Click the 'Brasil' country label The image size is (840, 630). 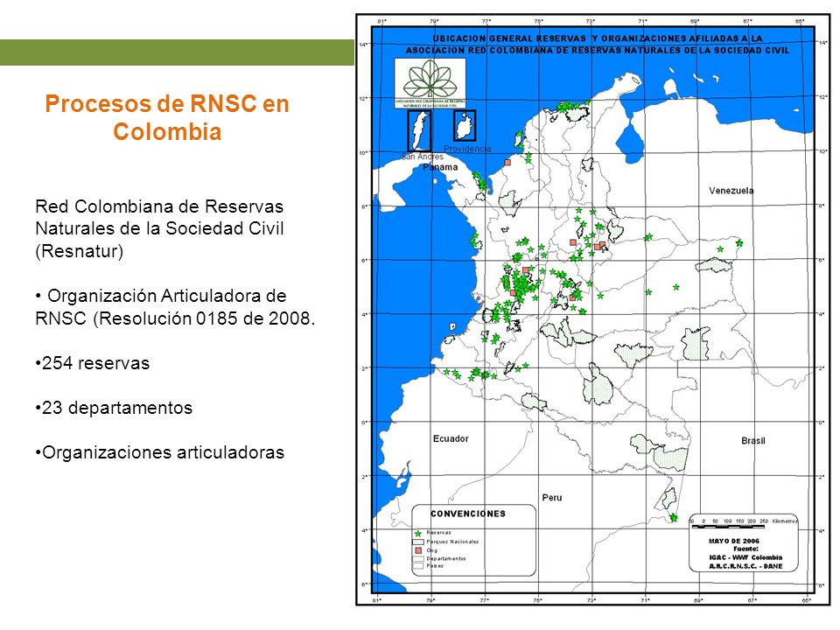(753, 441)
